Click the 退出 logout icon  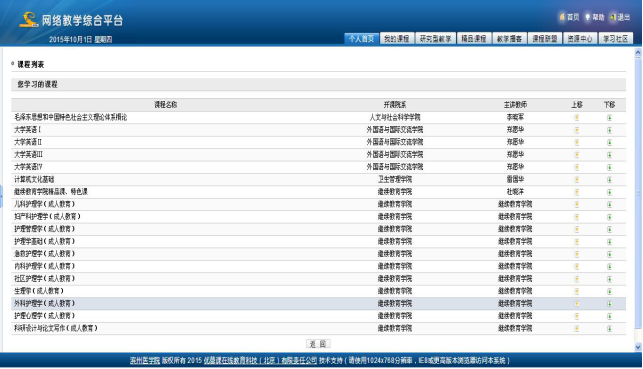click(613, 17)
